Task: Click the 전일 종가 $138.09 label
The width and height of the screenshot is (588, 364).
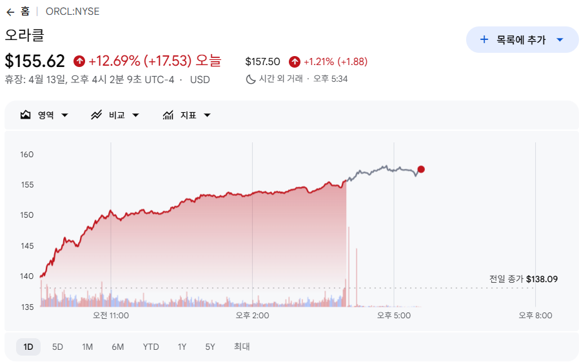Action: coord(523,279)
